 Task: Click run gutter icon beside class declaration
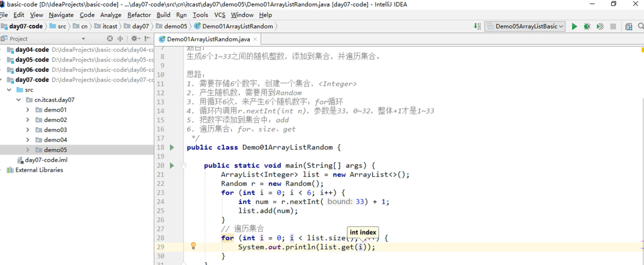172,147
